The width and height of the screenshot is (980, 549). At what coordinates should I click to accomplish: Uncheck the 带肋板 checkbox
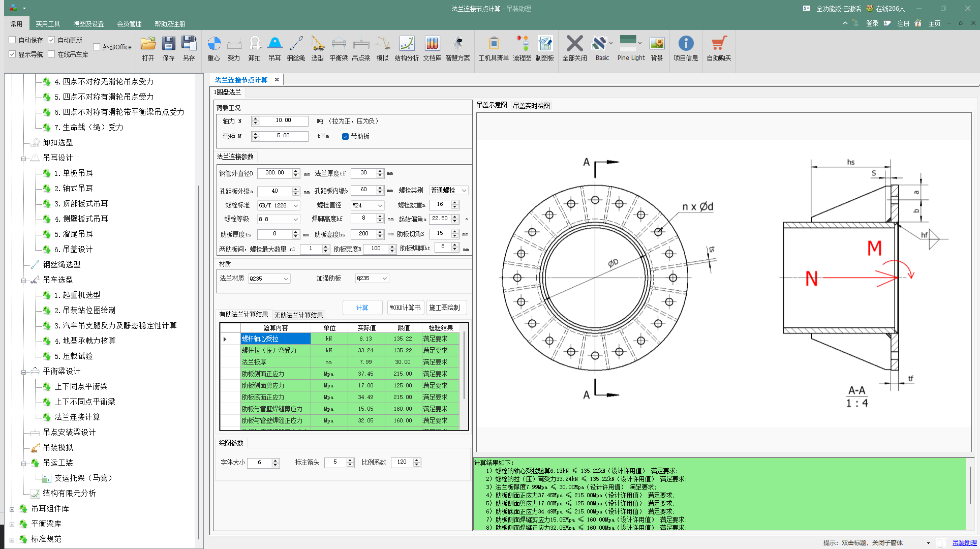coord(345,136)
